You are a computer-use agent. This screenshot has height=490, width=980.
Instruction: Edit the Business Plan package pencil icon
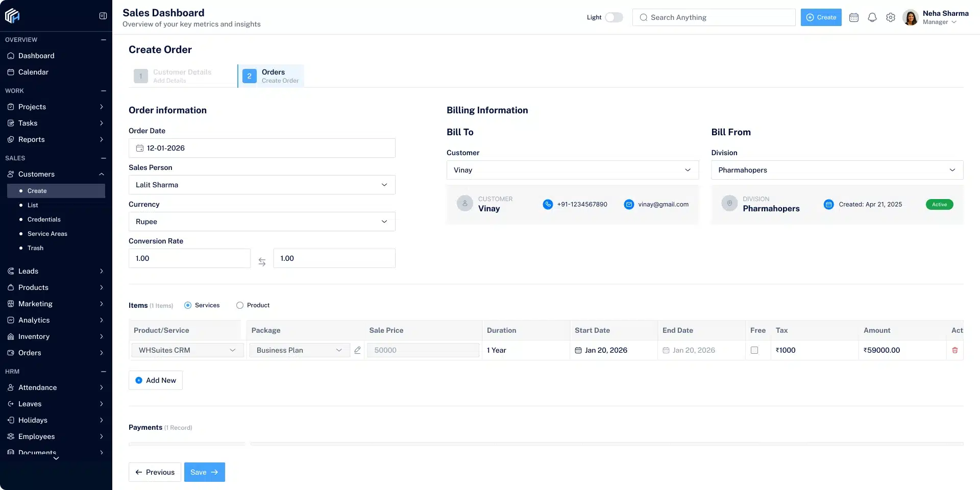point(357,350)
